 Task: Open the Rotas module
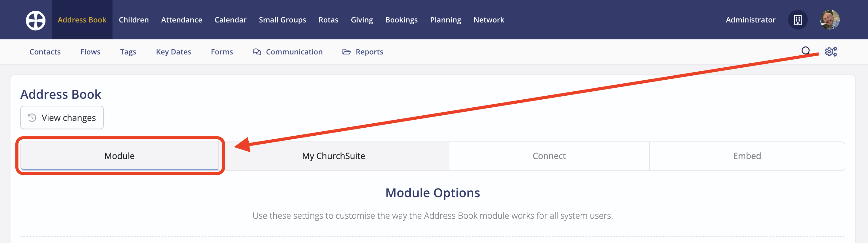click(329, 20)
